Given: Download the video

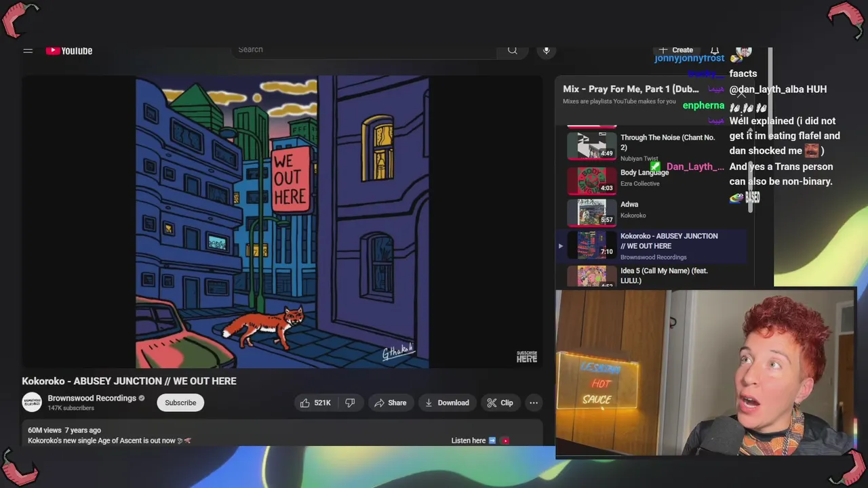Looking at the screenshot, I should pos(447,403).
